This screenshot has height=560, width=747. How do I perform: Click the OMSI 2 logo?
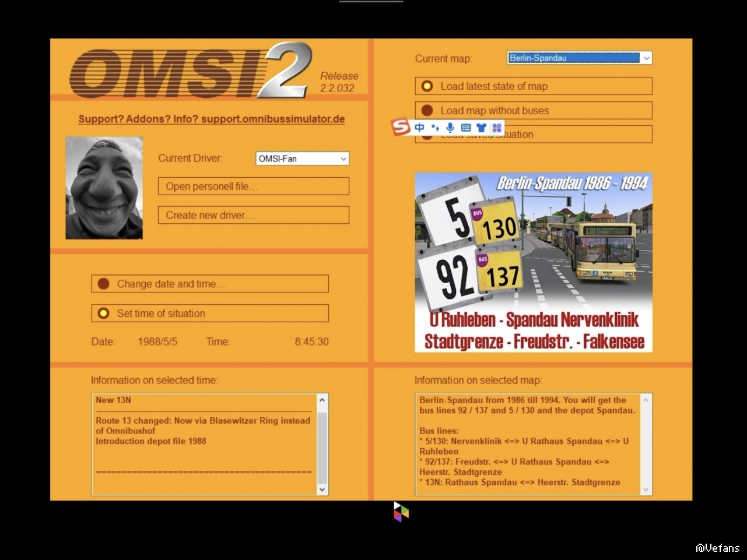(x=191, y=70)
